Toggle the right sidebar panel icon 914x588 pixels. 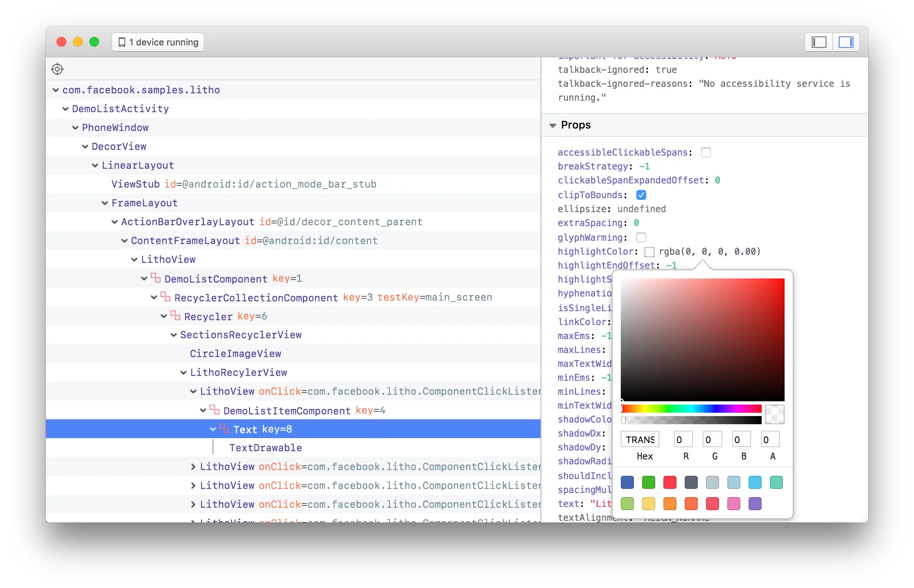[x=845, y=42]
